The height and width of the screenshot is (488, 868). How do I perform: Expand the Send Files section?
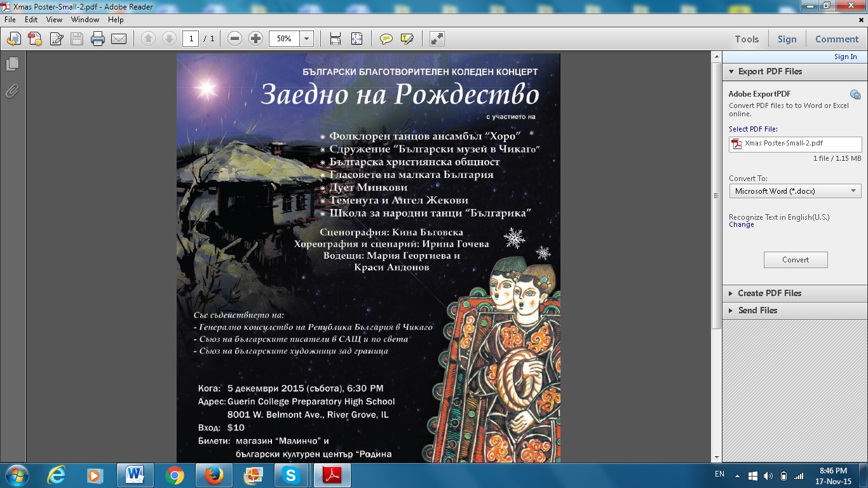point(757,310)
